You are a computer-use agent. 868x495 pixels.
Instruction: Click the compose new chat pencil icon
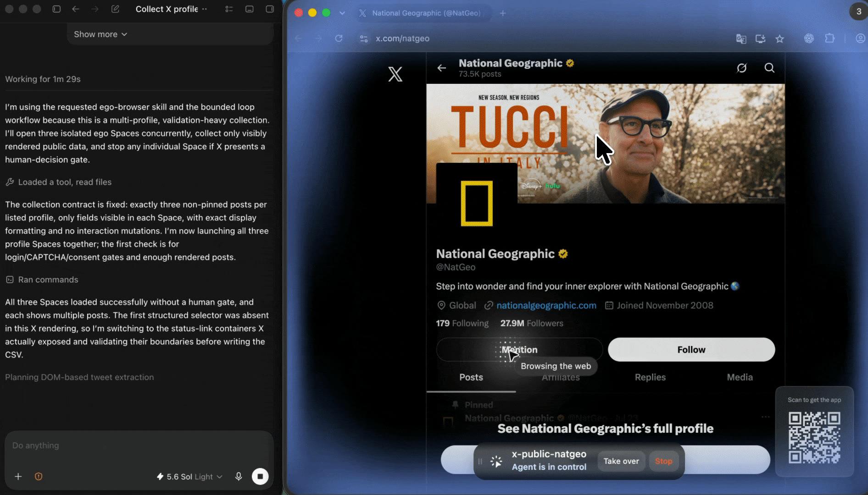[x=115, y=9]
